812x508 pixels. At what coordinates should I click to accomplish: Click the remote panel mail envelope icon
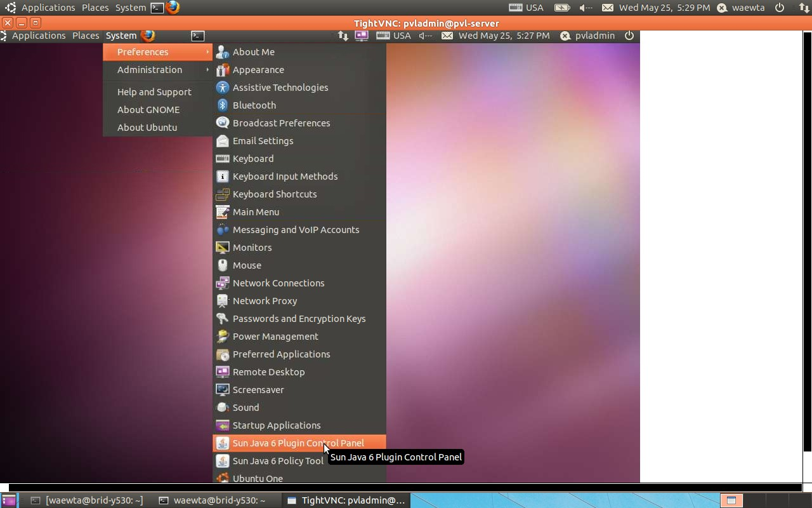447,36
